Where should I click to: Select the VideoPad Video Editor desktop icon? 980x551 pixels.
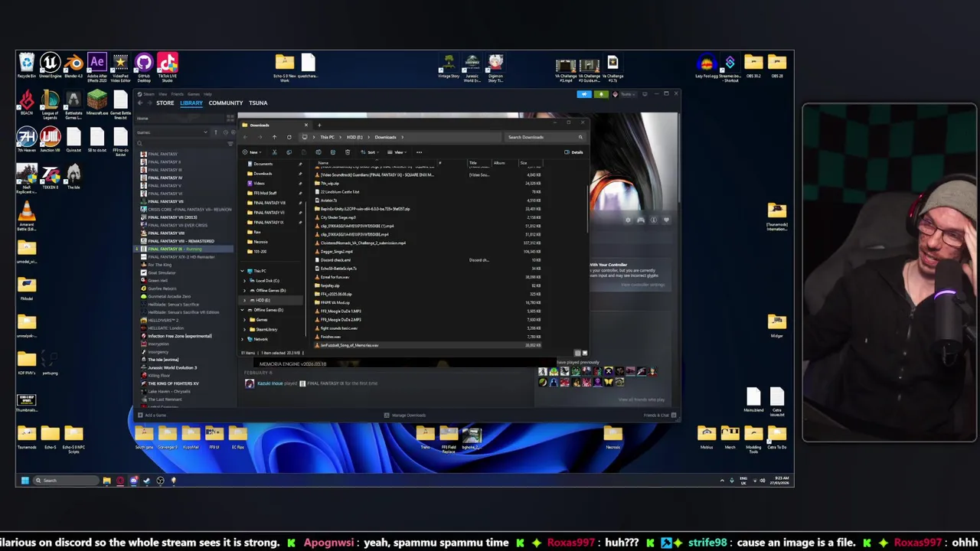coord(120,67)
